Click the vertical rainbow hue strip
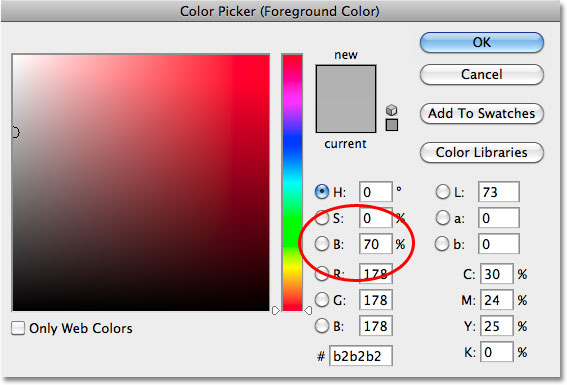The width and height of the screenshot is (567, 385). (x=292, y=182)
